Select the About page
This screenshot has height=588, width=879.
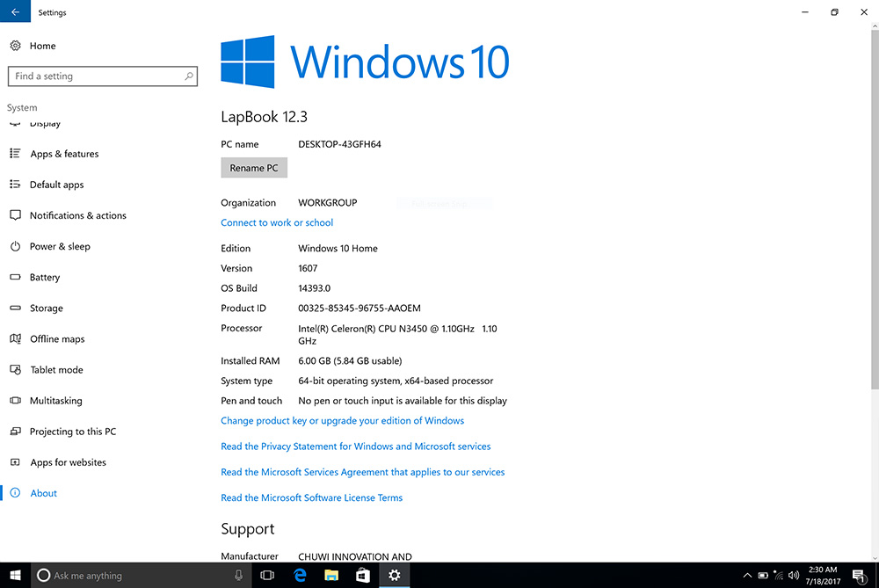[x=44, y=493]
